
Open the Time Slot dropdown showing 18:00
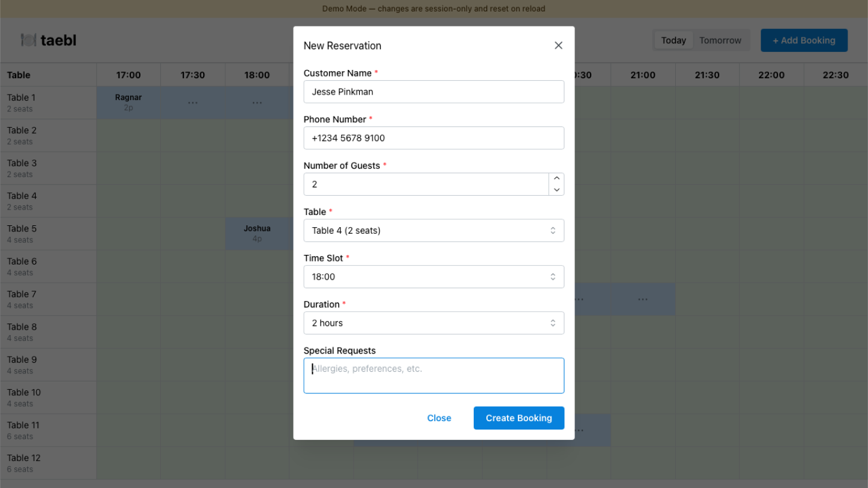click(x=433, y=277)
